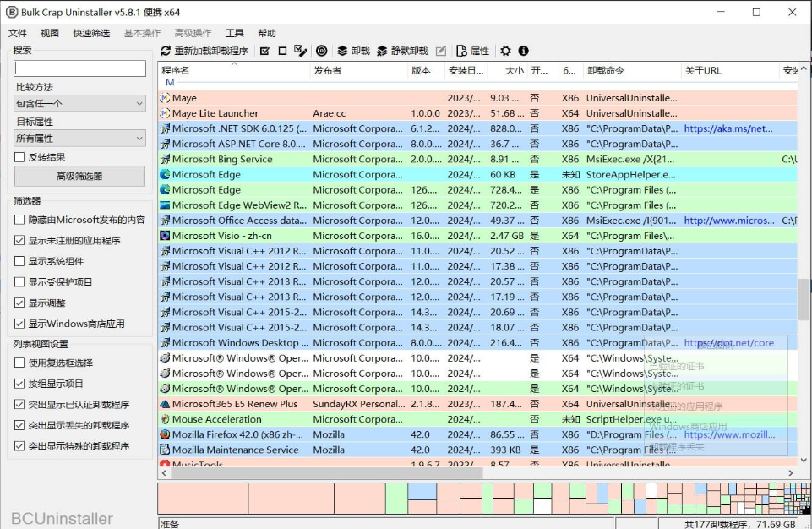812x529 pixels.
Task: Open the 快速筛选 menu
Action: click(x=91, y=33)
